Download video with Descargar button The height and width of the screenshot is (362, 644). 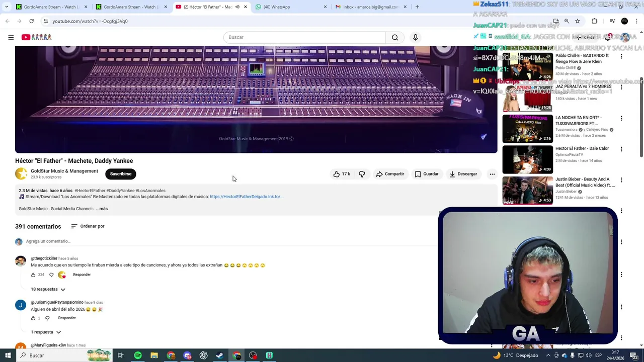click(463, 174)
